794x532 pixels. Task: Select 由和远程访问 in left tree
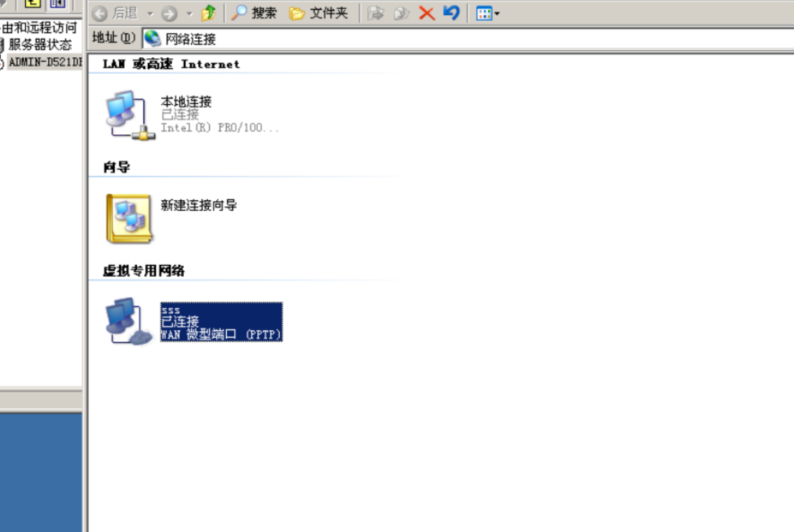pos(39,27)
